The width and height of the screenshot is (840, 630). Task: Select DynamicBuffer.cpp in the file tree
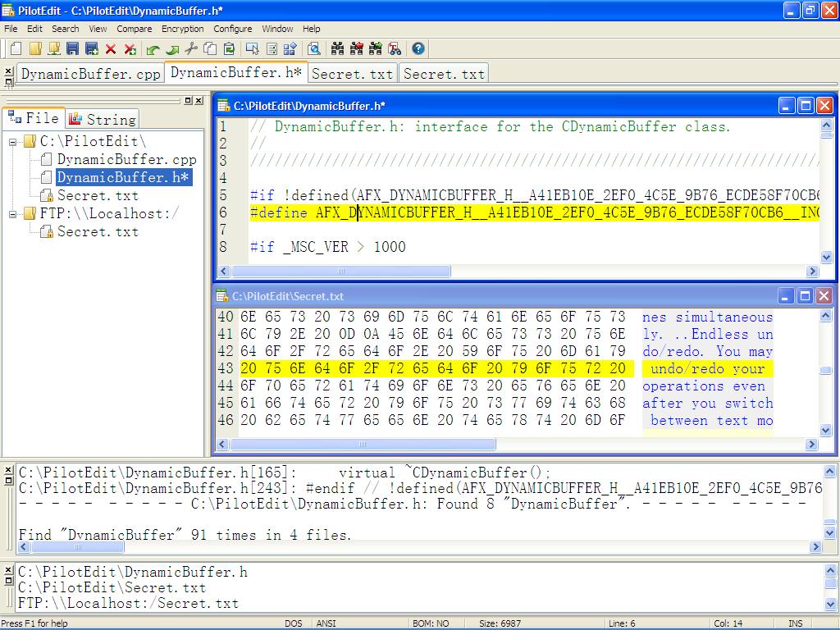(126, 159)
